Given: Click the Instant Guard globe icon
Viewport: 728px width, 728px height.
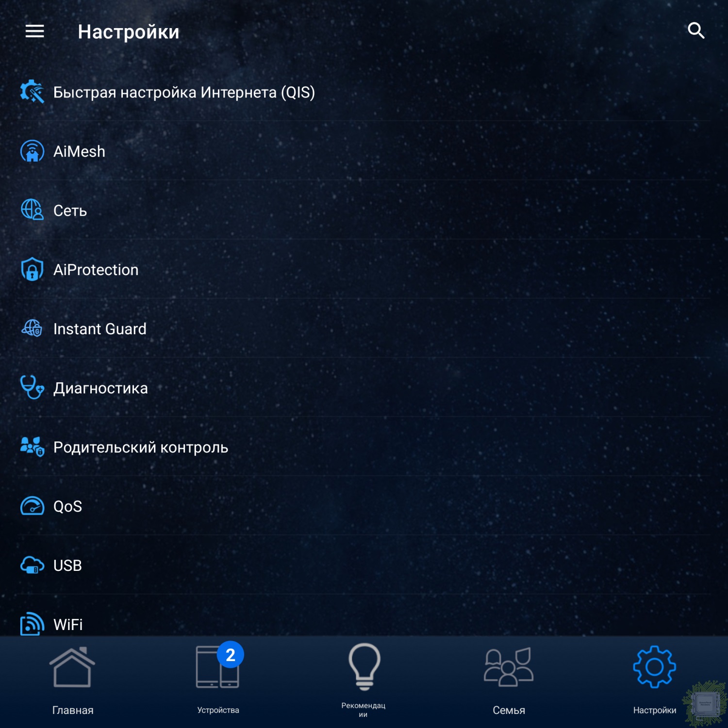Looking at the screenshot, I should (32, 329).
